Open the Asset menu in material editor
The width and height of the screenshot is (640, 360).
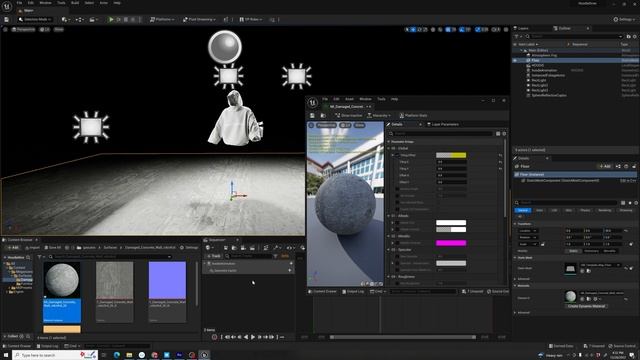click(349, 99)
